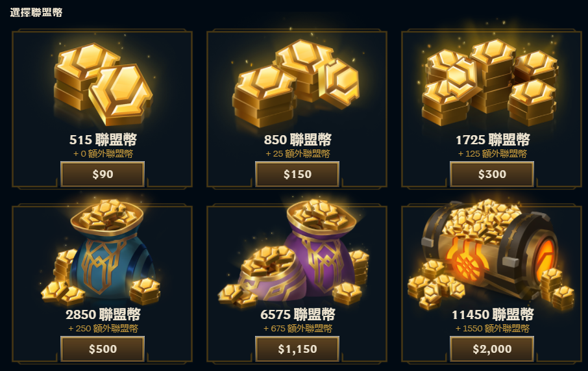Click the 850 聯盟幣 coin pile icon
The width and height of the screenshot is (588, 371).
point(296,83)
